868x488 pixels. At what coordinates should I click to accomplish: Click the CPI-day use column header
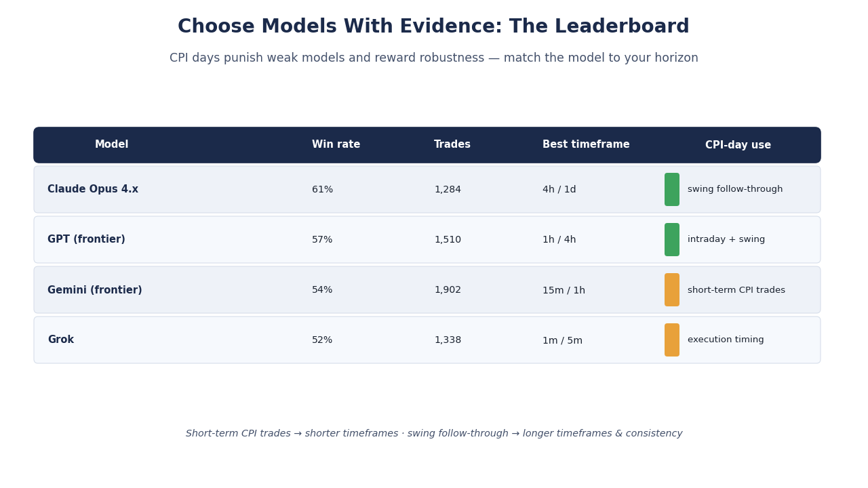pos(738,145)
